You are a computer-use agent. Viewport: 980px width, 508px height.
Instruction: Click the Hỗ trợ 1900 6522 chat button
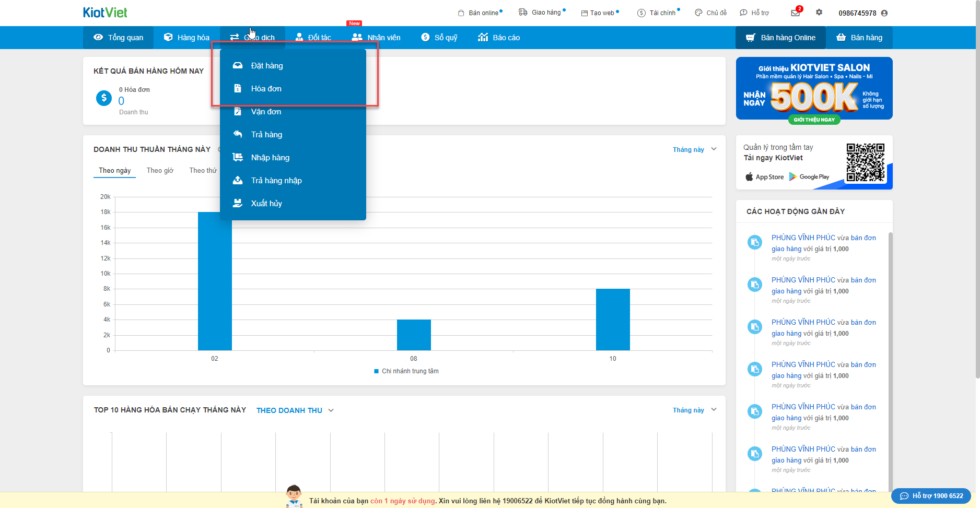click(x=931, y=496)
